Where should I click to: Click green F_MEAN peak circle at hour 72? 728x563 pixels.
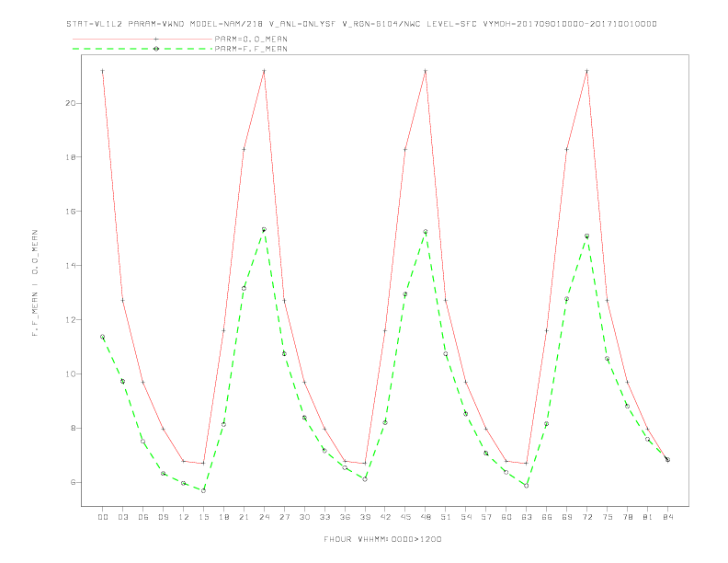[x=586, y=236]
